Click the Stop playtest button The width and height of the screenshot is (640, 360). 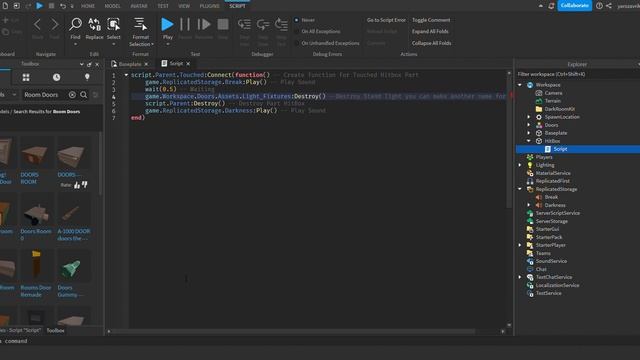click(x=223, y=24)
